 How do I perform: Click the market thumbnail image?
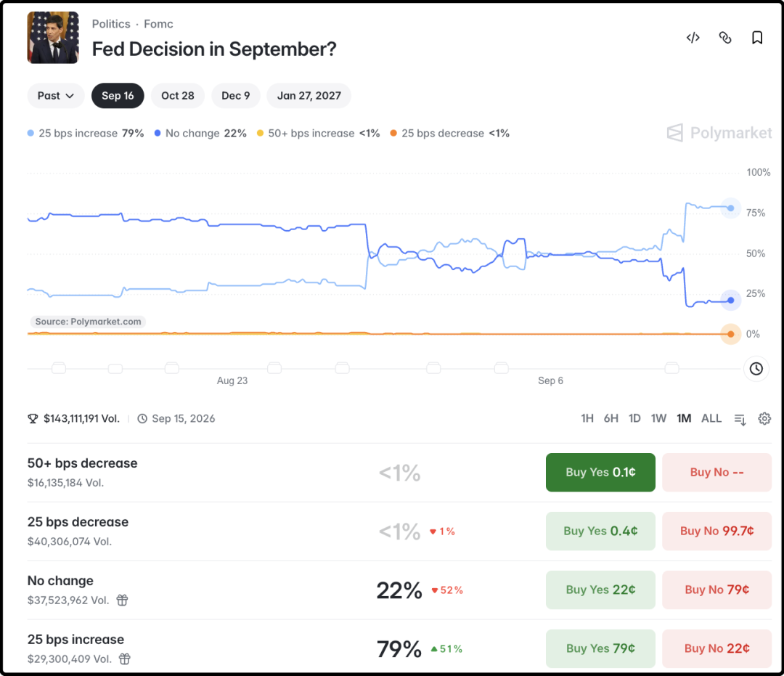[53, 38]
